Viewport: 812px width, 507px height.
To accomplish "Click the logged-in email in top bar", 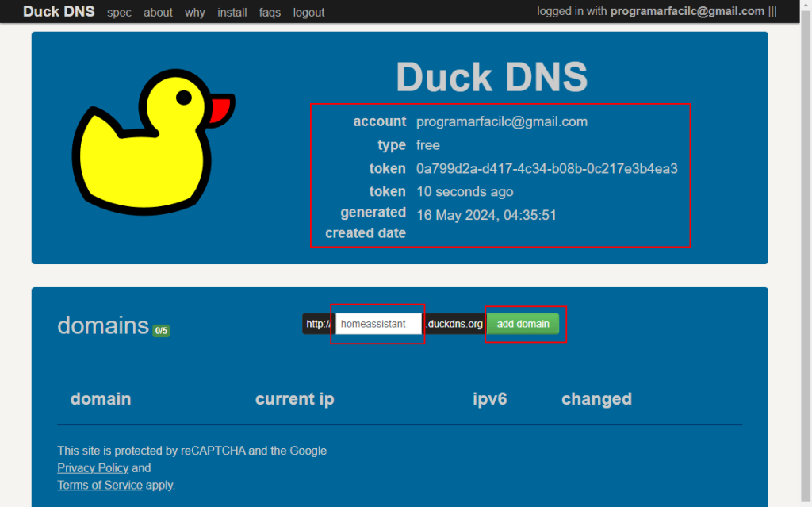I will click(x=687, y=12).
